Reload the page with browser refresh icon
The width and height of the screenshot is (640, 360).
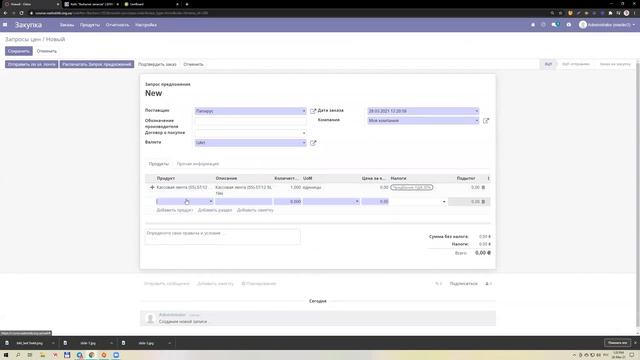21,13
